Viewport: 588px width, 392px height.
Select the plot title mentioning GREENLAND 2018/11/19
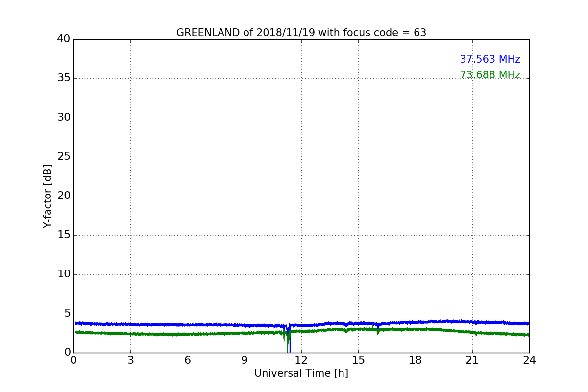coord(301,33)
